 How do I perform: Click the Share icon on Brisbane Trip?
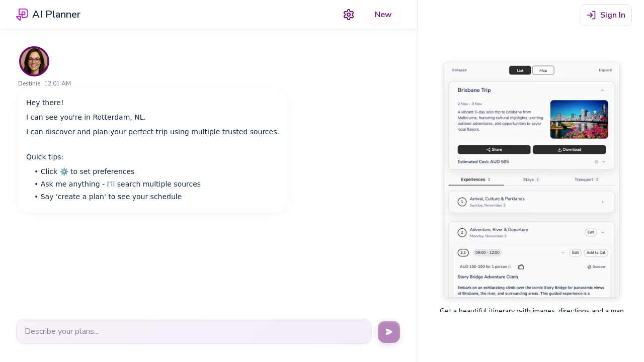point(488,149)
